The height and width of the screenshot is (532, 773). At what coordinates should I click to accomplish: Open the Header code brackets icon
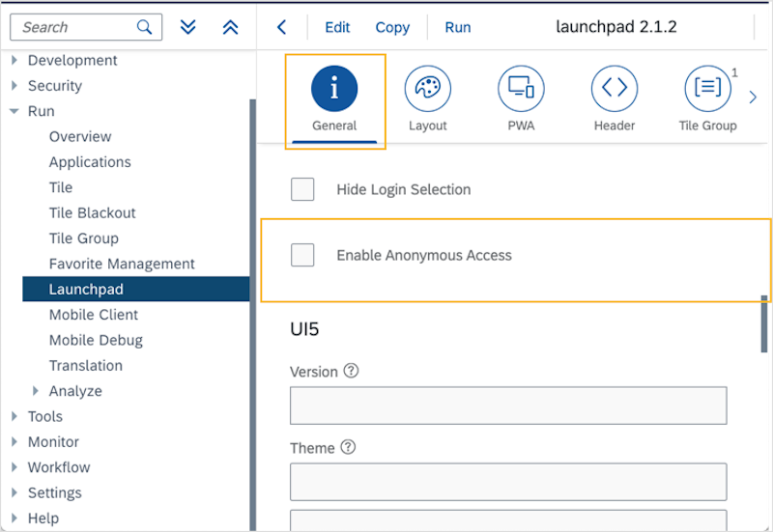click(615, 89)
